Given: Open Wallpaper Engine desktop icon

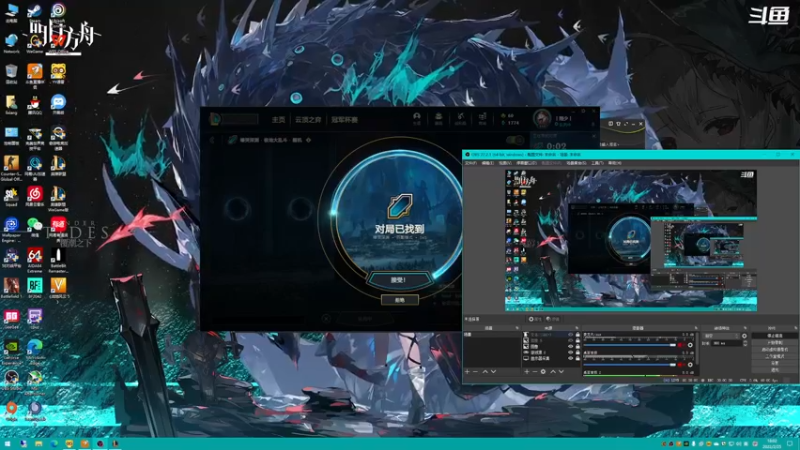Looking at the screenshot, I should pyautogui.click(x=11, y=229).
